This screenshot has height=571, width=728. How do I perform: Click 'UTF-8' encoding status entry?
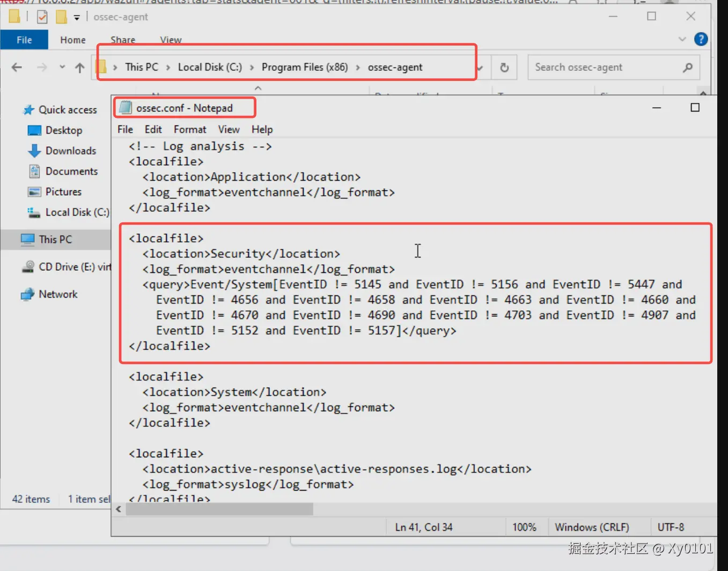[x=671, y=527]
